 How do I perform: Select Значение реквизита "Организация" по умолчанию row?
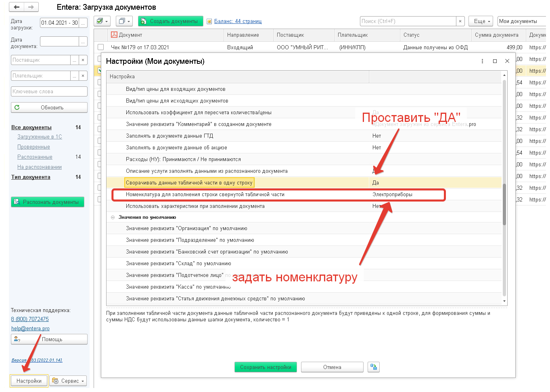[x=304, y=228]
